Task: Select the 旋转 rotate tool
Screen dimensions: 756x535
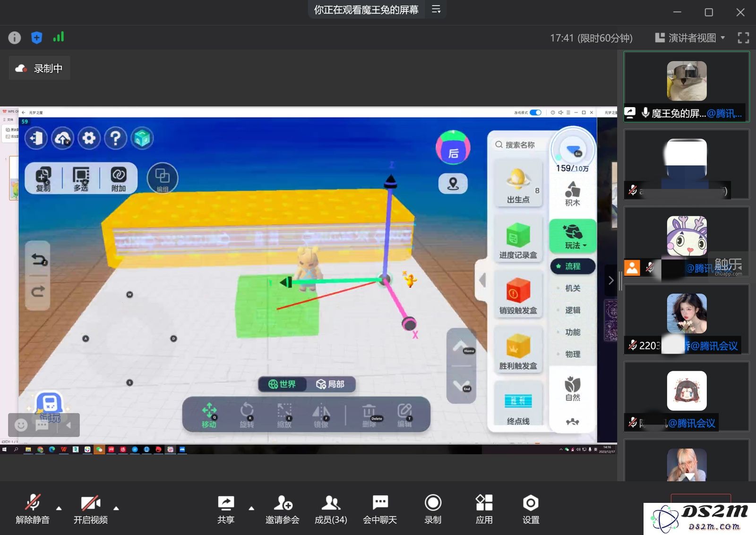Action: tap(247, 415)
